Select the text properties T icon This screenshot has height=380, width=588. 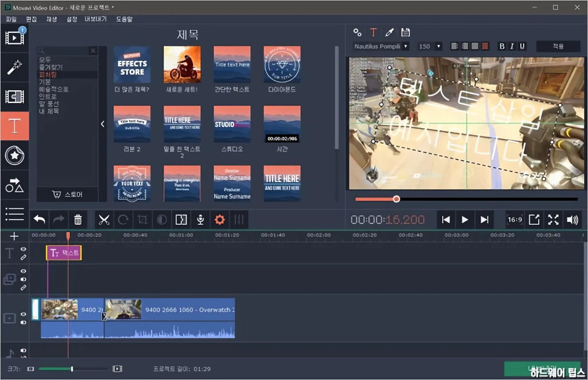point(373,33)
